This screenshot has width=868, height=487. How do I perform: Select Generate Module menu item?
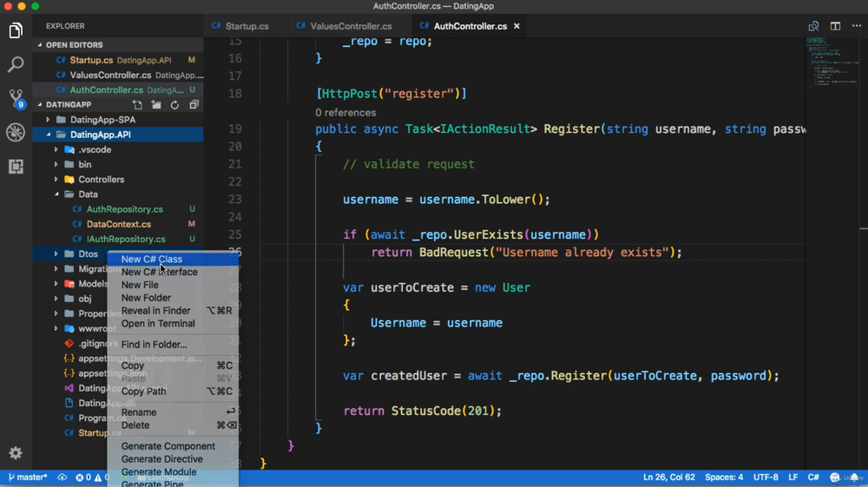tap(173, 471)
